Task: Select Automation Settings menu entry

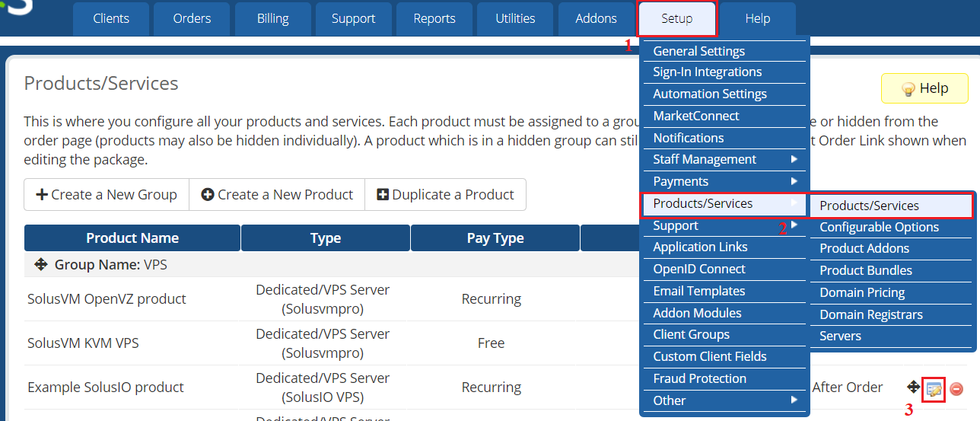Action: tap(725, 94)
